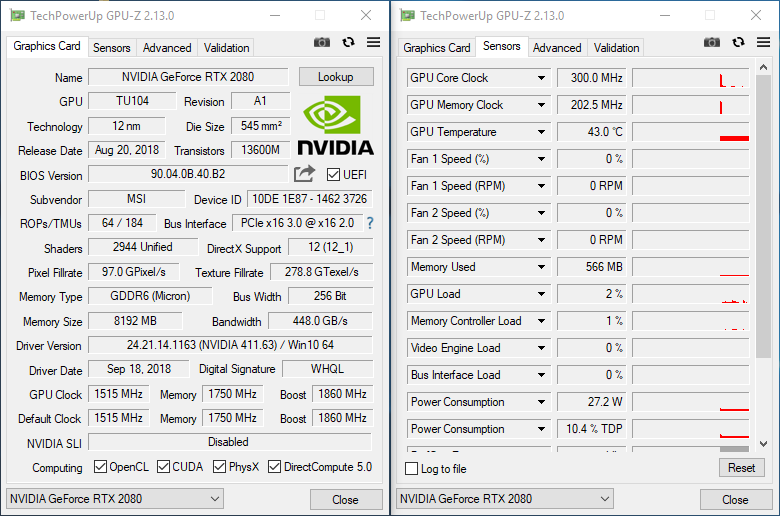This screenshot has width=780, height=516.
Task: Click the Bus Interface question mark icon
Action: (x=370, y=223)
